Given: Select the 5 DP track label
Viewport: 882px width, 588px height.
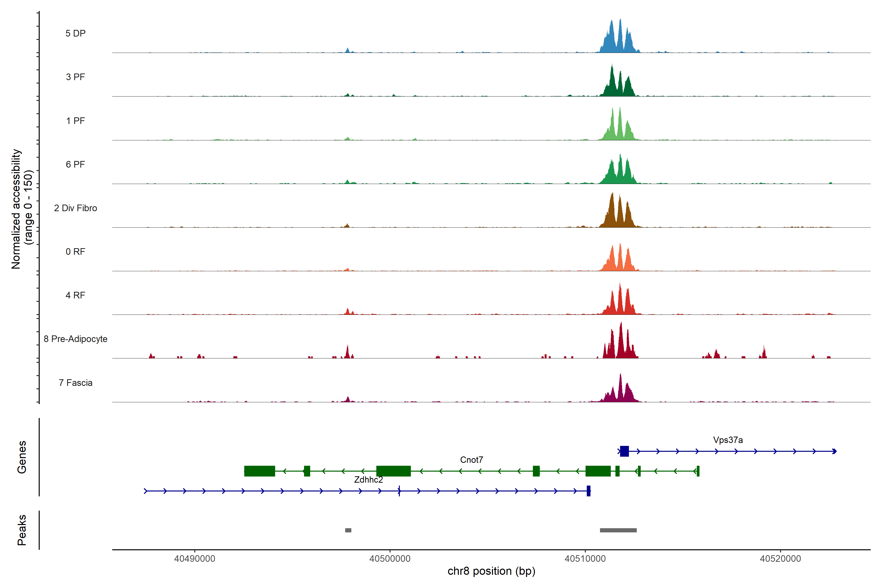Looking at the screenshot, I should [x=75, y=33].
